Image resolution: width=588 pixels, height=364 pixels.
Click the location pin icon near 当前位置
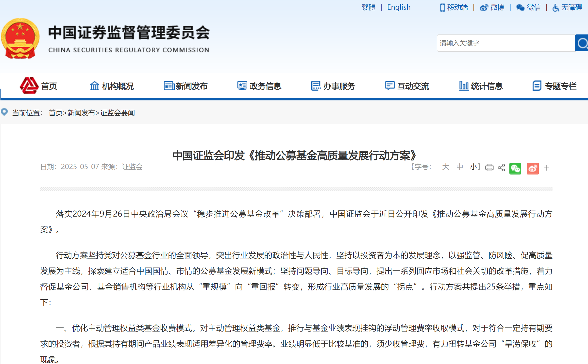tap(4, 112)
